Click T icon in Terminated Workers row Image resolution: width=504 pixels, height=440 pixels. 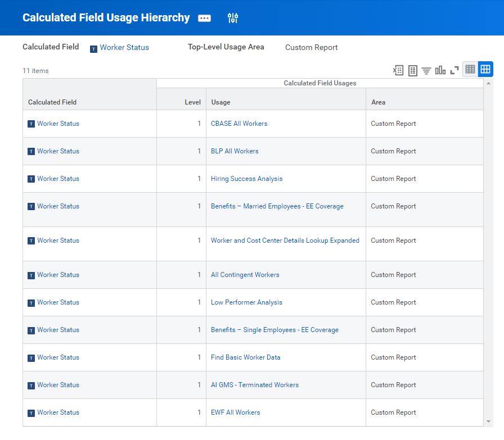31,385
